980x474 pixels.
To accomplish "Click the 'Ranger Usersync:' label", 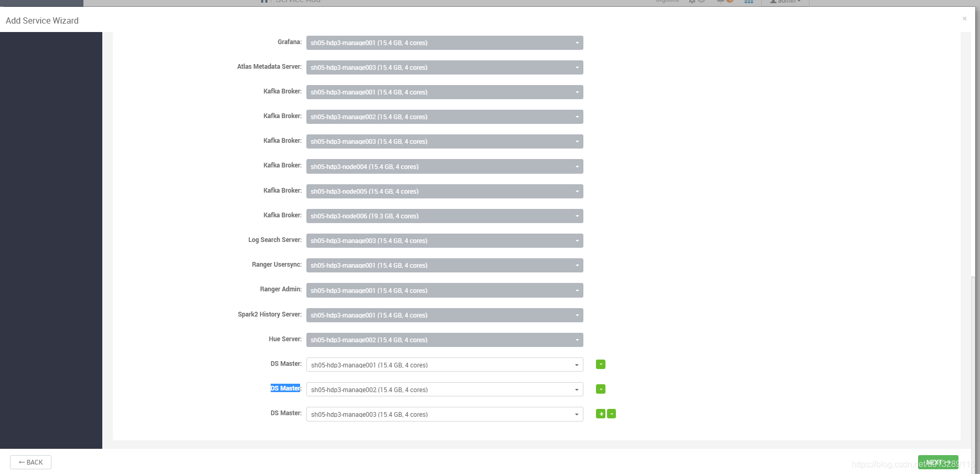I will pos(276,265).
